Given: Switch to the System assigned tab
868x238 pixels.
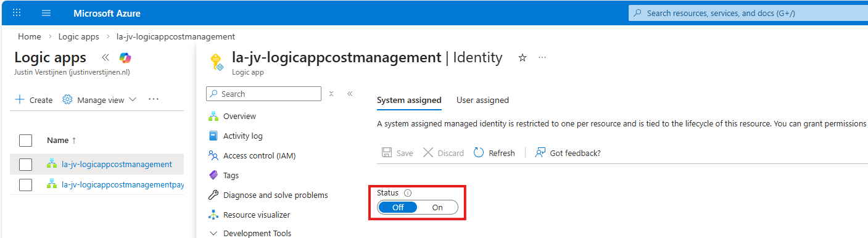Looking at the screenshot, I should [x=409, y=100].
